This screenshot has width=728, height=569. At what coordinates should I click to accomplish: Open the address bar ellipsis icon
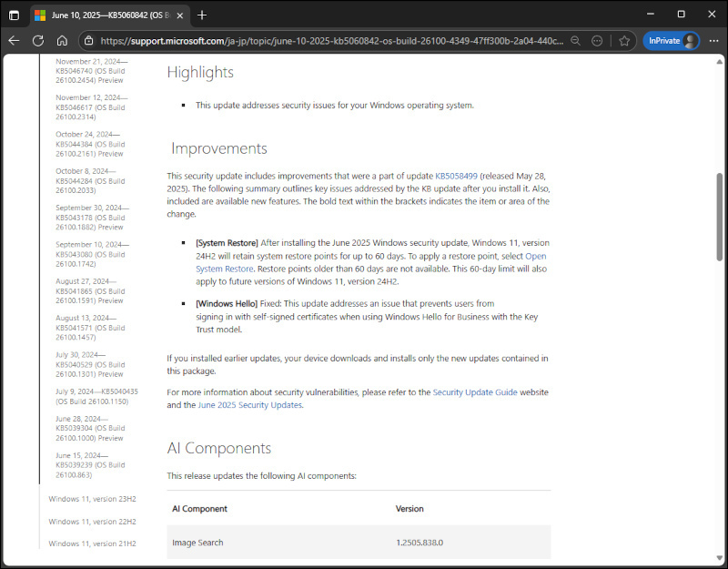597,41
